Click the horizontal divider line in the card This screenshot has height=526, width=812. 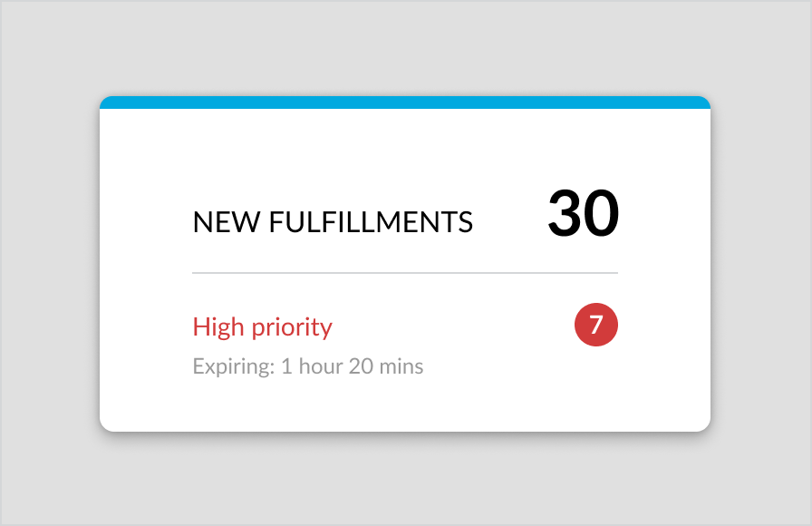405,272
